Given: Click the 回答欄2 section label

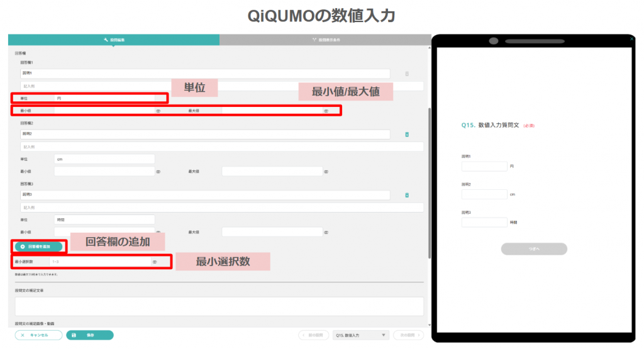Looking at the screenshot, I should (26, 123).
